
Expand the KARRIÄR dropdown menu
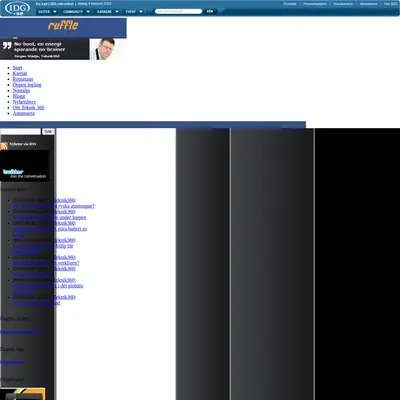pos(108,12)
